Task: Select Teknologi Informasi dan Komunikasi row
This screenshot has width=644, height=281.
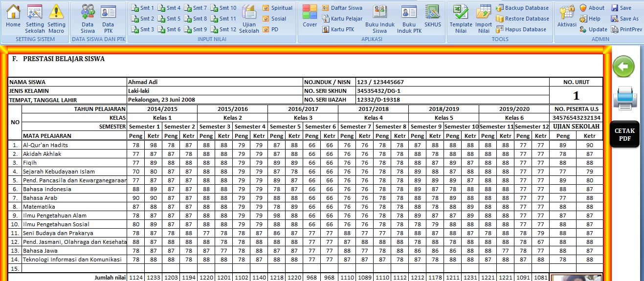Action: click(x=306, y=259)
